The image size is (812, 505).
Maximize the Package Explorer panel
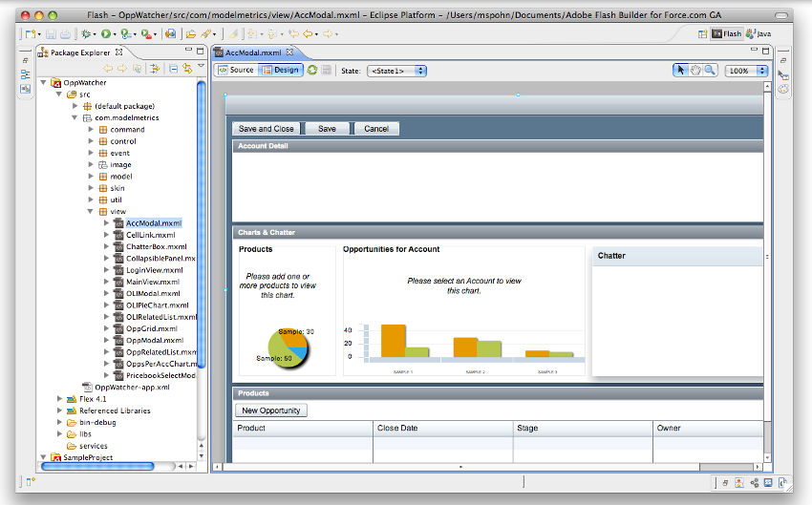201,51
